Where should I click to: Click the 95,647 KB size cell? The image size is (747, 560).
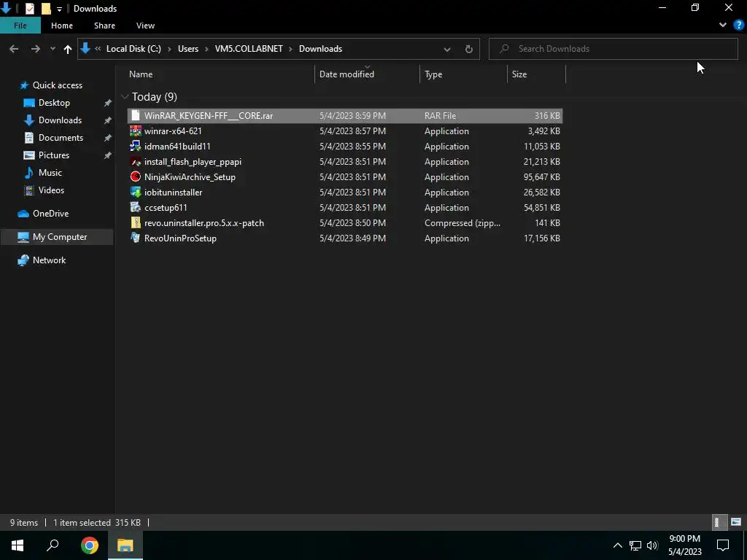point(542,176)
